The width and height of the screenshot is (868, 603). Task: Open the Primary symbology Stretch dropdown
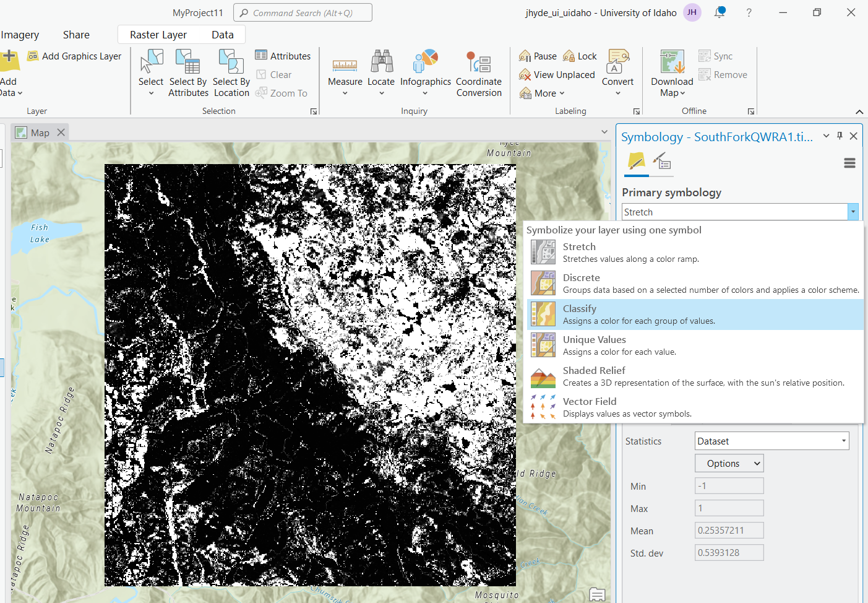pos(853,212)
